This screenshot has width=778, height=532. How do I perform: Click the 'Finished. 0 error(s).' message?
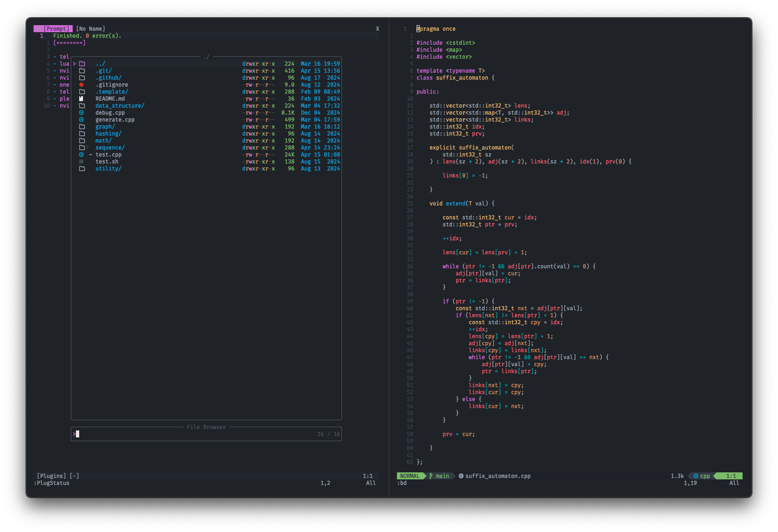87,36
